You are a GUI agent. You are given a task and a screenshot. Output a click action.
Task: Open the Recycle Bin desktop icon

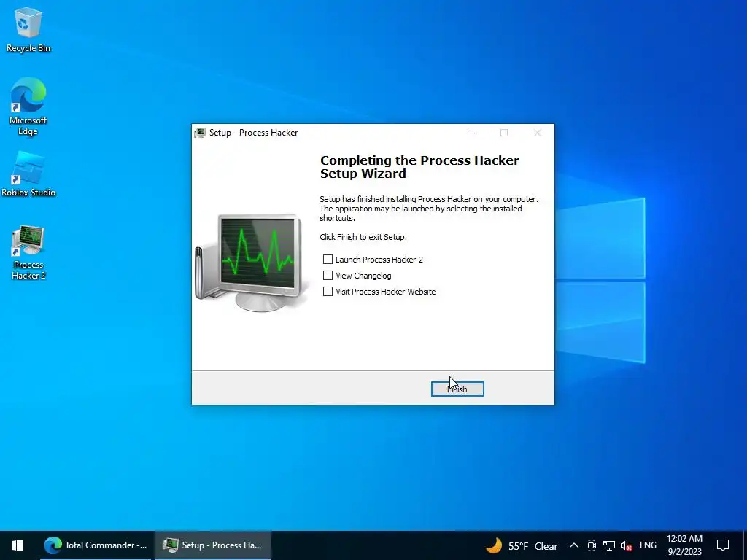28,31
